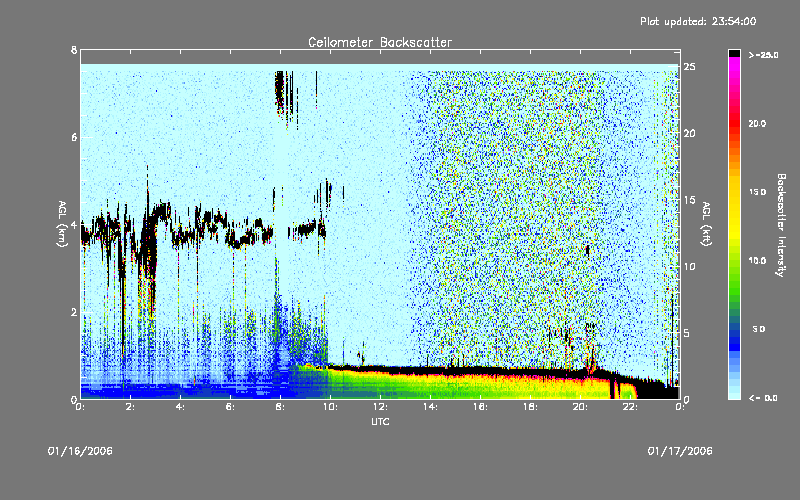Click the 15 kft tick on right axis

click(689, 200)
